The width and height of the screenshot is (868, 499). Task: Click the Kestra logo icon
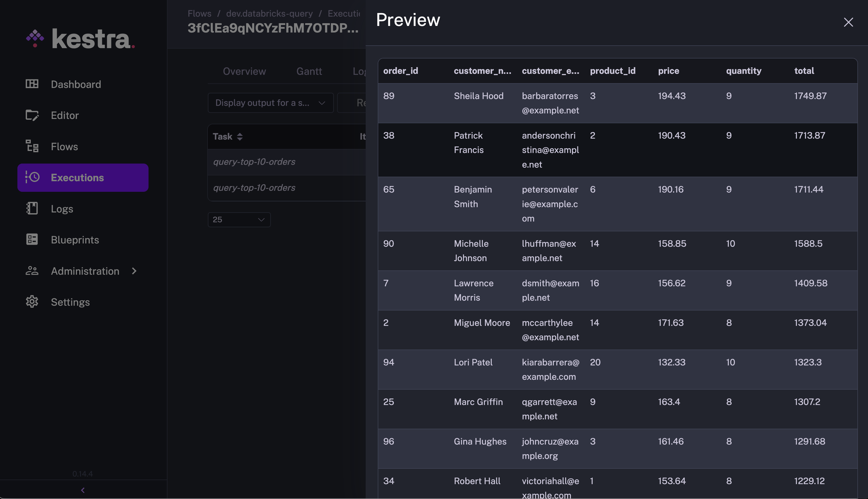35,38
